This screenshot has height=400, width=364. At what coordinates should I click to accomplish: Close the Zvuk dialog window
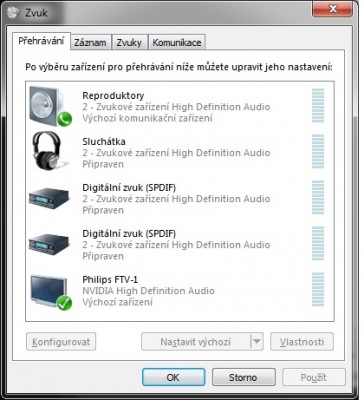[332, 8]
